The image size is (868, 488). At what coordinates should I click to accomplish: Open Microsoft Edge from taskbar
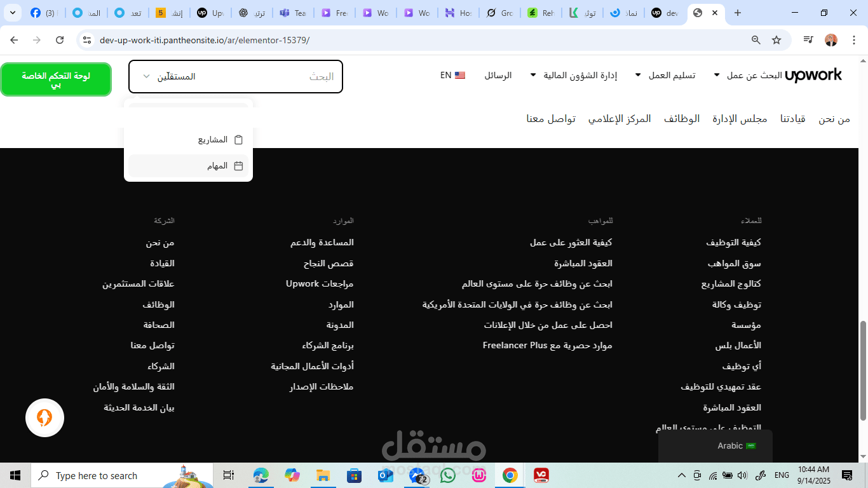click(261, 475)
